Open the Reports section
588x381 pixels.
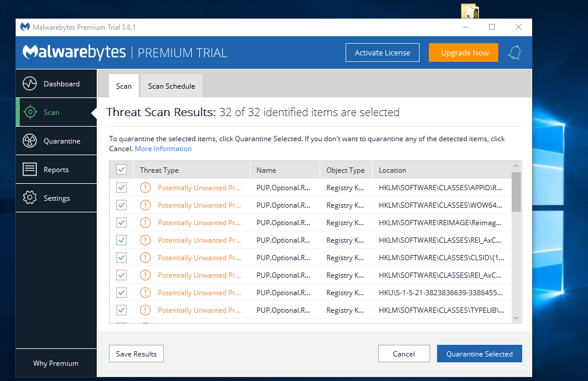coord(57,169)
